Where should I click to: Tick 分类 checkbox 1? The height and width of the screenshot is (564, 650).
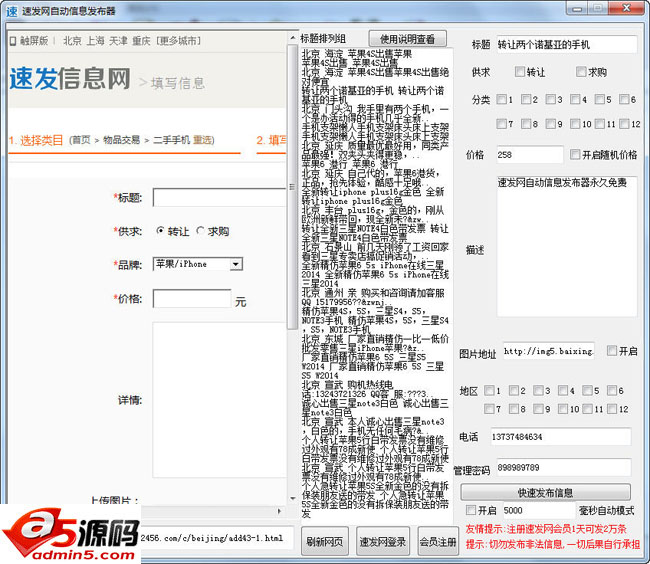coord(502,99)
